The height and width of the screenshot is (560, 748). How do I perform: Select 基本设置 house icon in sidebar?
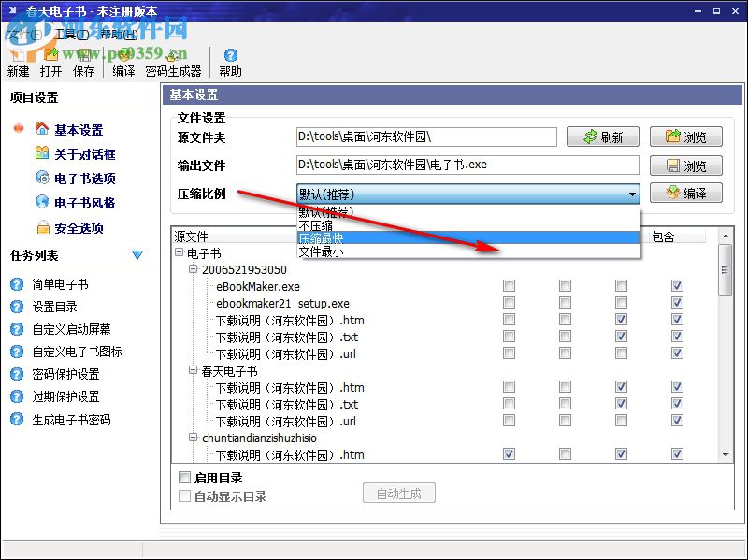pyautogui.click(x=42, y=129)
